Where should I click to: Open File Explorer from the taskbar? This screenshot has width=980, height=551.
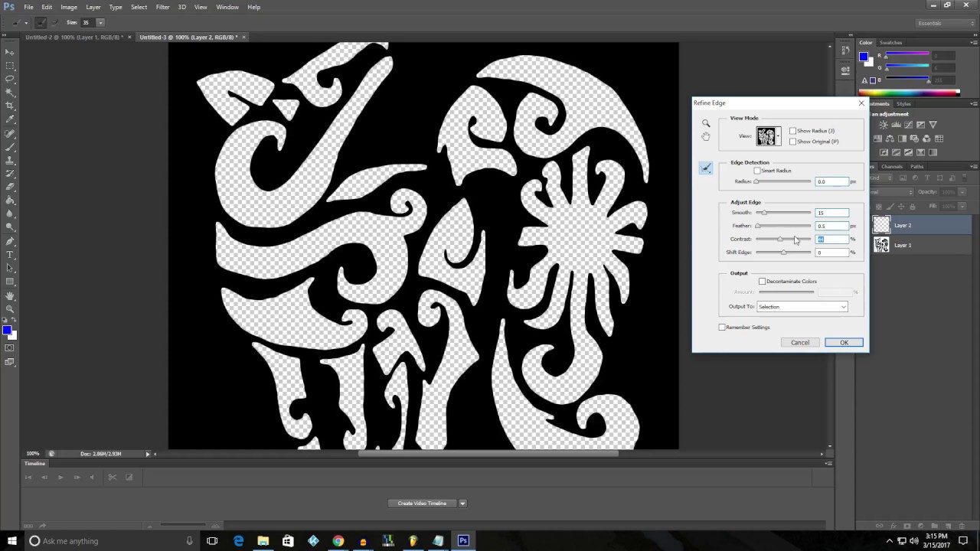(x=263, y=541)
